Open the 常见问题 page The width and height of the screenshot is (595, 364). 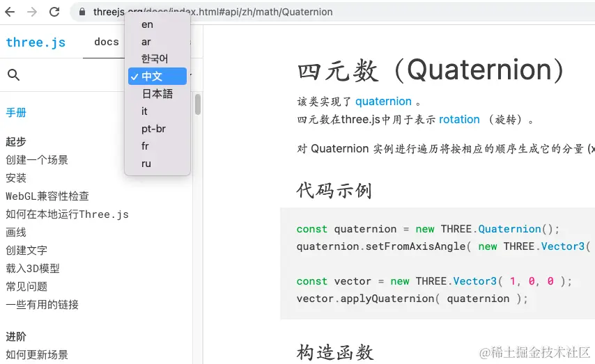(x=26, y=286)
